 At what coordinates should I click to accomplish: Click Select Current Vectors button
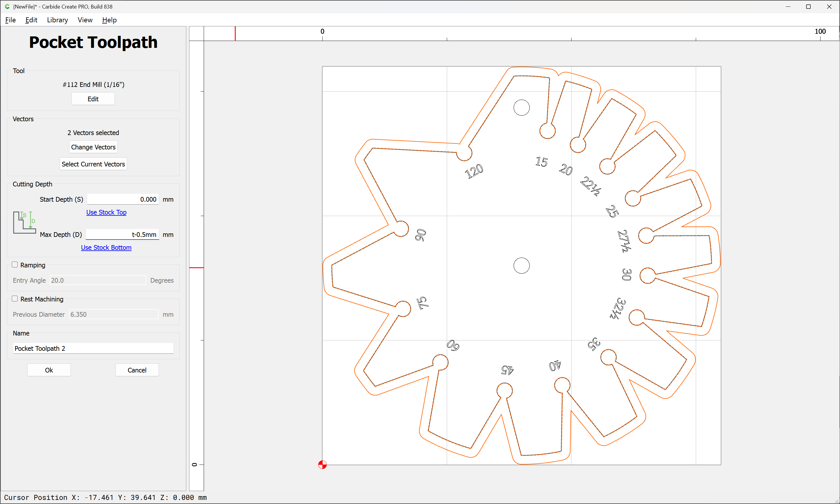93,164
